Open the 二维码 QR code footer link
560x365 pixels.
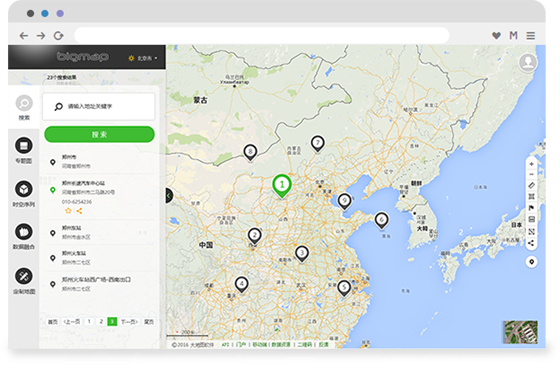[x=305, y=345]
